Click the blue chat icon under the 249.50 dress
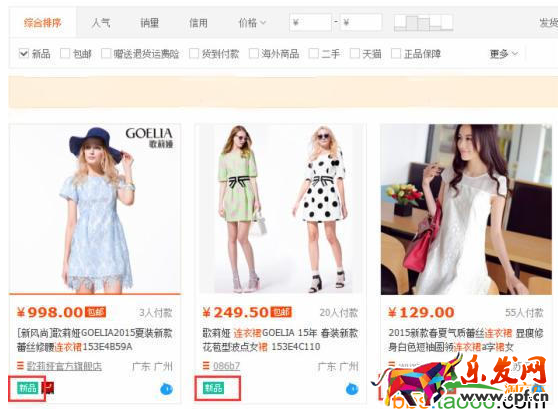 point(352,389)
